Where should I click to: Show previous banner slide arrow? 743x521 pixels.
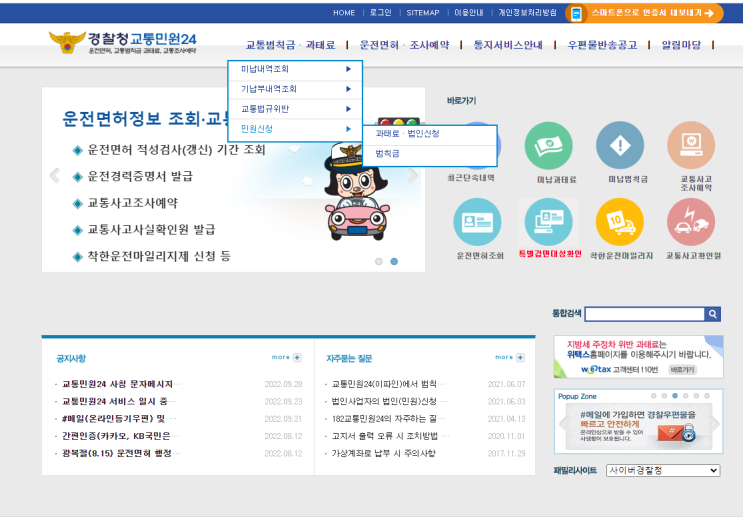(x=54, y=175)
